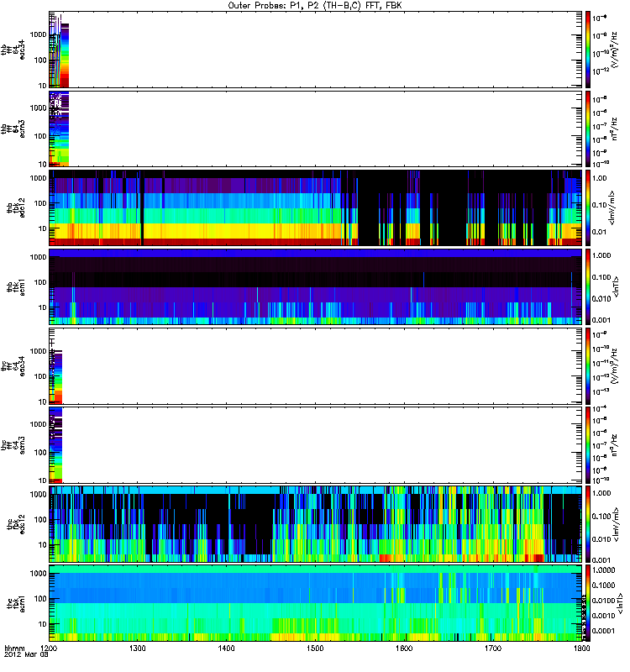Click the '100' y-axis tick of thc eac34 panel
The height and width of the screenshot is (672, 630).
pos(40,376)
